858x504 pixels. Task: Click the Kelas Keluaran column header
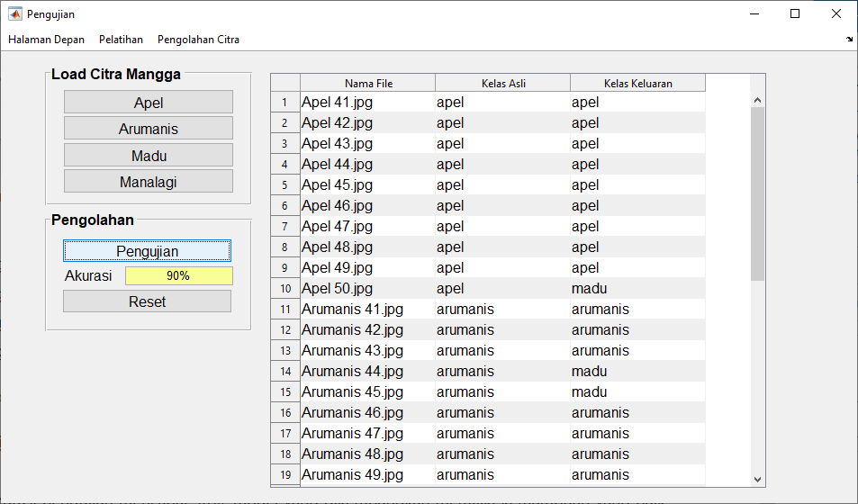coord(637,84)
